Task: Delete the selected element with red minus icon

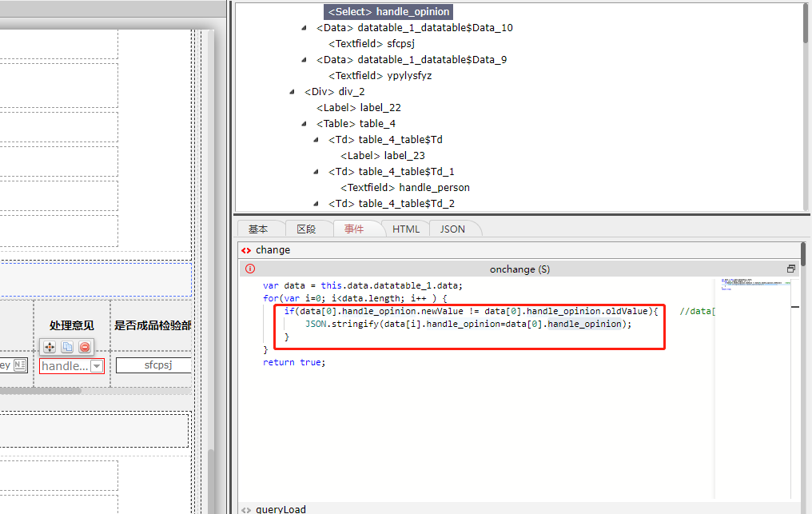Action: 85,347
